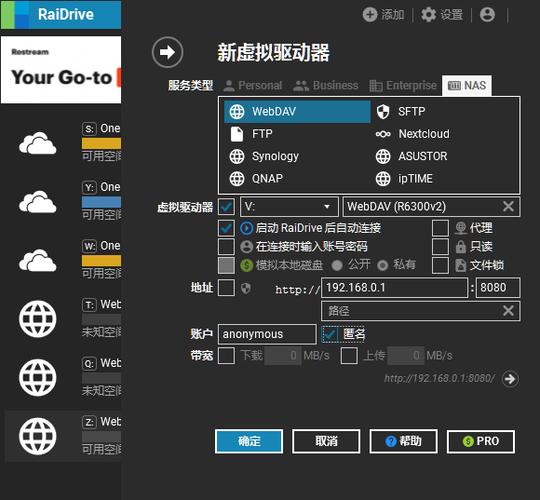Toggle the secure address checkbox next to 地址
This screenshot has width=540, height=500.
226,288
